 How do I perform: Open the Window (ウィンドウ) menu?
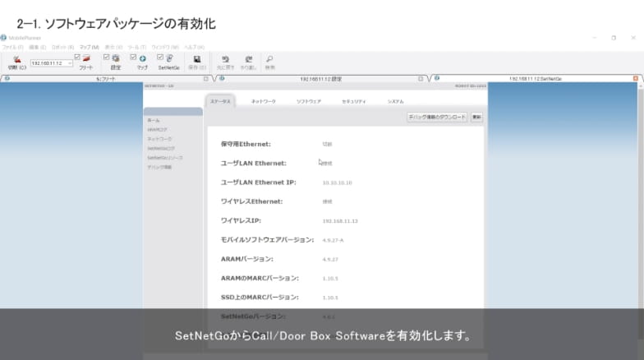pyautogui.click(x=165, y=48)
